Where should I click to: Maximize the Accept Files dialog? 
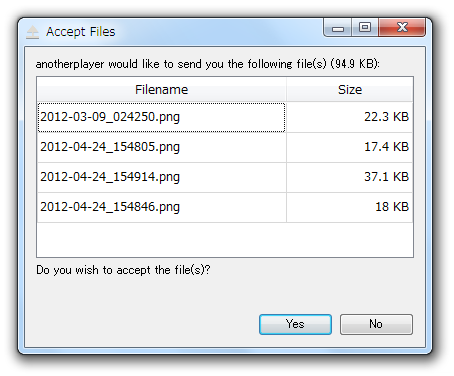[x=365, y=27]
